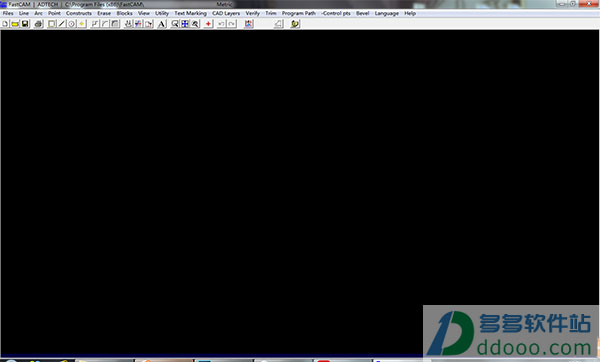Click the red cross marker icon
Screen dimensions: 600x362
coord(208,24)
